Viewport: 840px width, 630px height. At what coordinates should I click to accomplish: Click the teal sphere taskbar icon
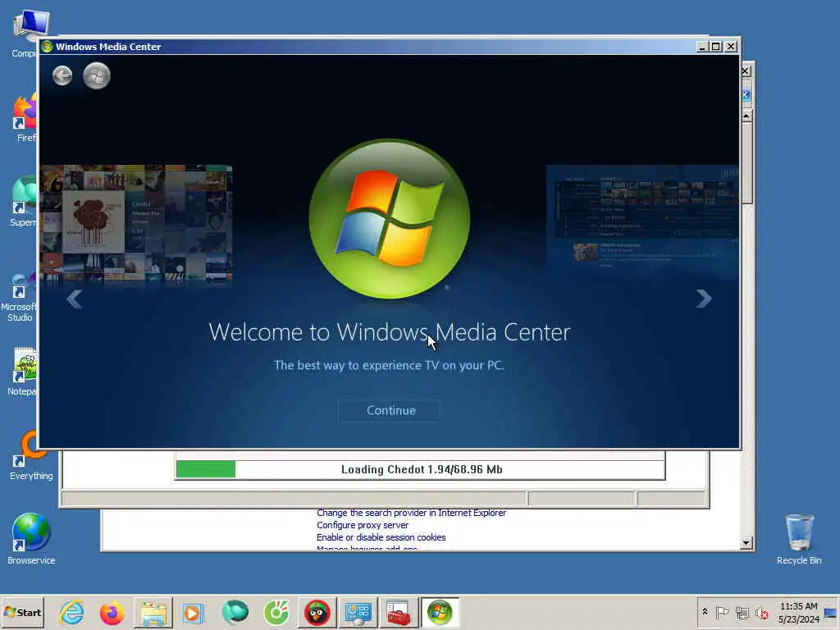(235, 612)
